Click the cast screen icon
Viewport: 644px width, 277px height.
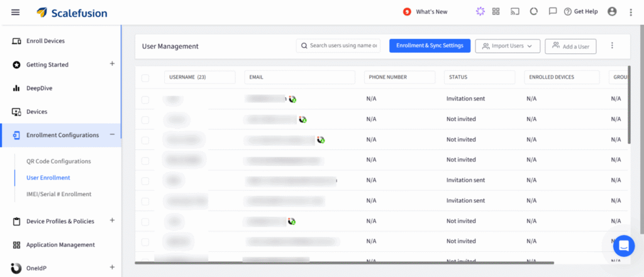pyautogui.click(x=515, y=12)
